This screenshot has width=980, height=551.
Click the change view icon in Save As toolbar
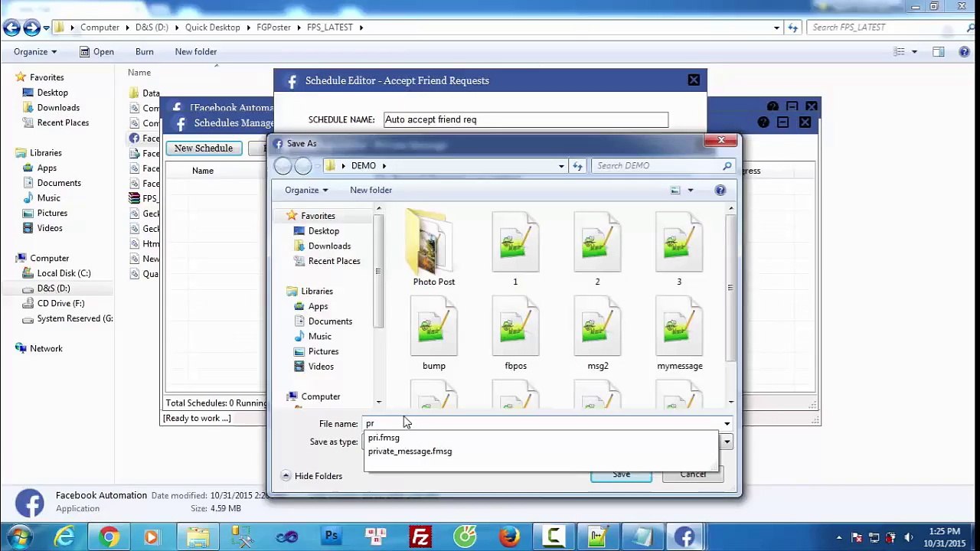tap(675, 190)
